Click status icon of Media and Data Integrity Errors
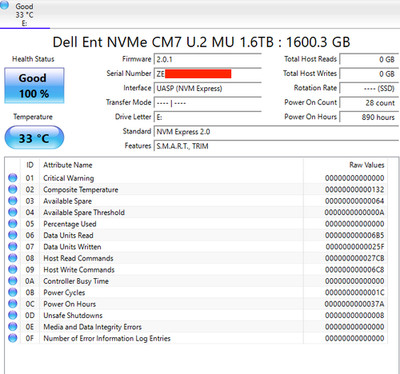This screenshot has height=374, width=400. click(13, 326)
